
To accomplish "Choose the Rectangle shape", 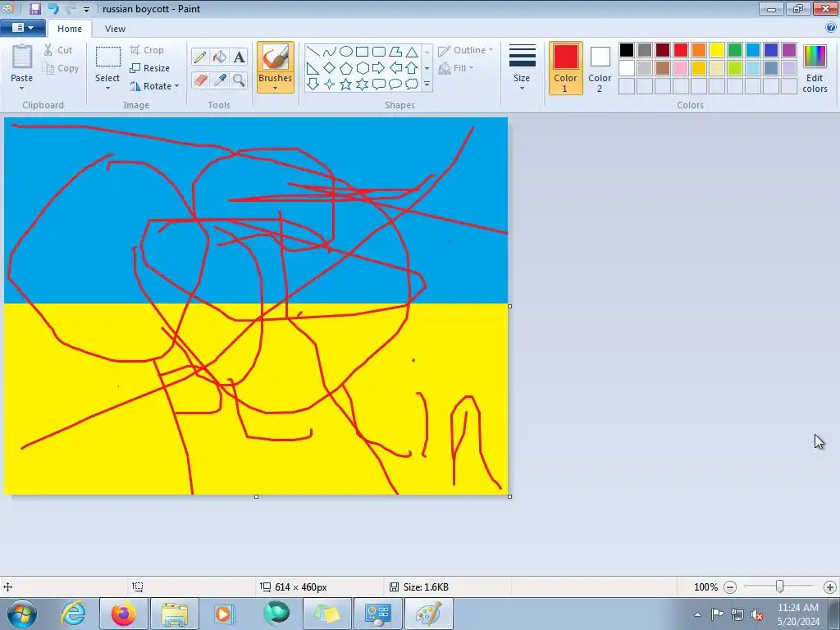I will point(362,52).
